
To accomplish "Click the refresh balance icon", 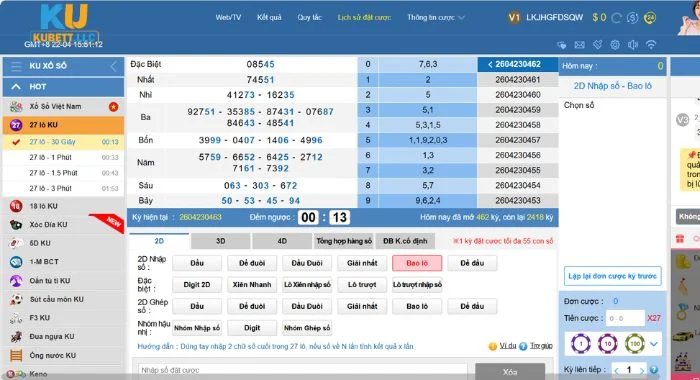I will [x=617, y=18].
